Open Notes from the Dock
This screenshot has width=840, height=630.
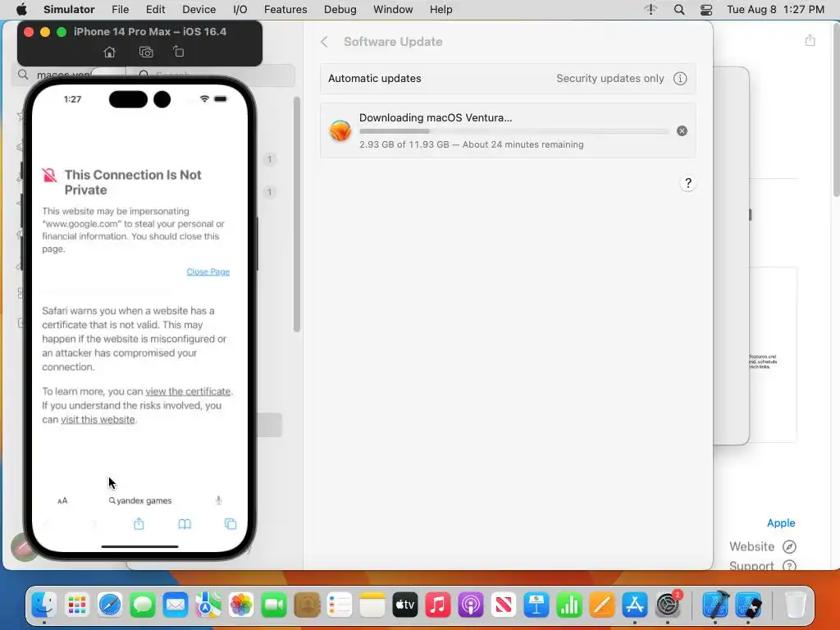pyautogui.click(x=372, y=605)
